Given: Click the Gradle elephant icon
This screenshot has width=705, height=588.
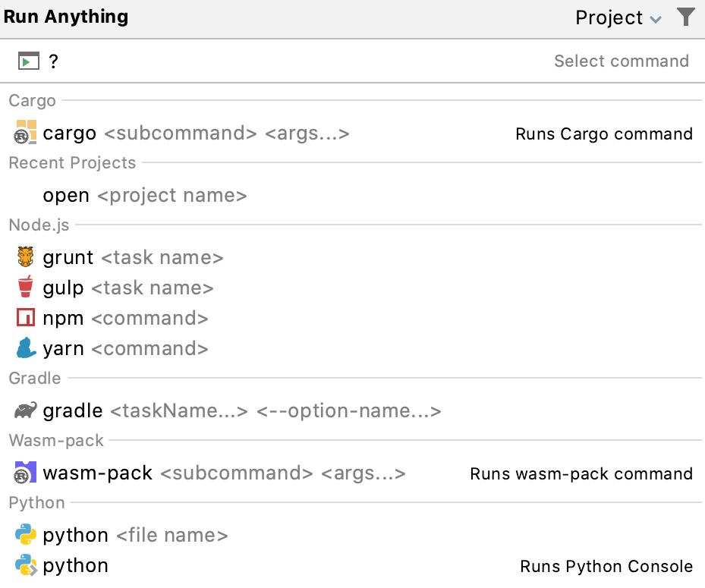Looking at the screenshot, I should [25, 410].
